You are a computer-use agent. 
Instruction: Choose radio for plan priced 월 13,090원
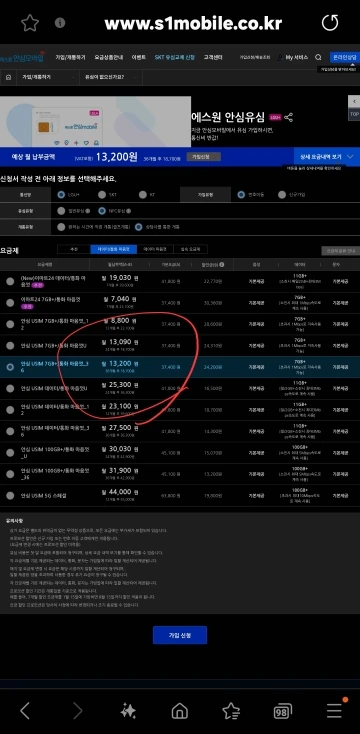pyautogui.click(x=10, y=345)
